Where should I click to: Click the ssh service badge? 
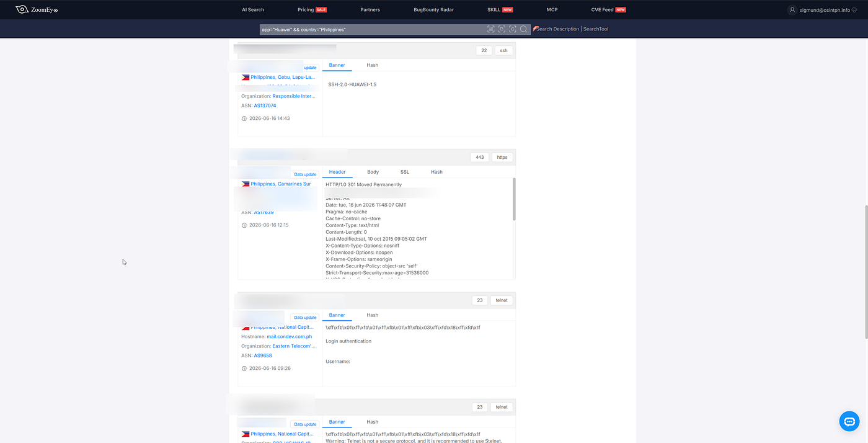pos(503,51)
